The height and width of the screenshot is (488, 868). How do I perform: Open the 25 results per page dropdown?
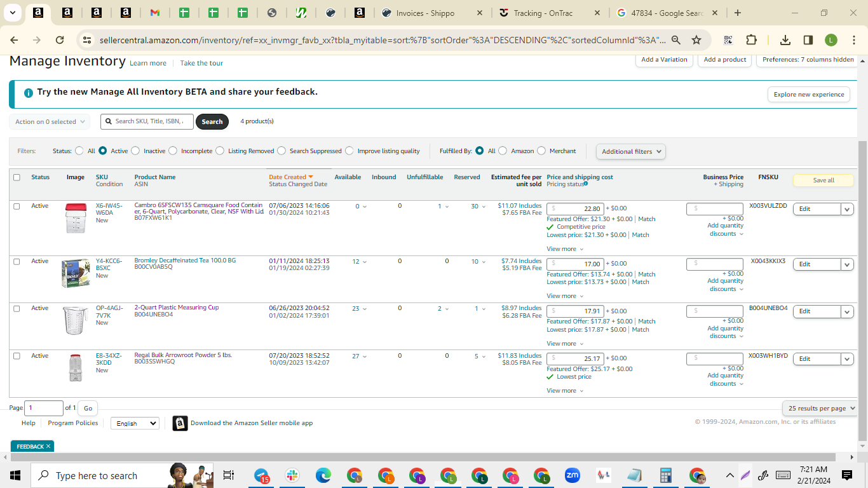(x=820, y=408)
